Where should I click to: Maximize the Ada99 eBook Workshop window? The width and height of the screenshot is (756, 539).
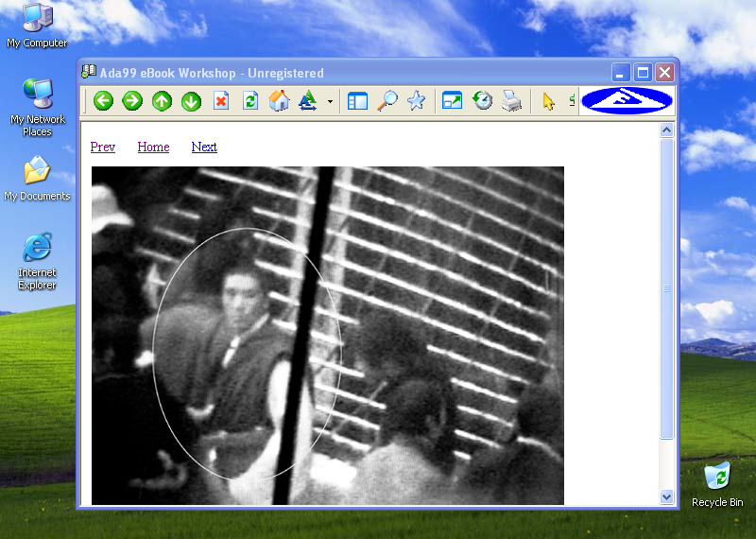point(643,73)
